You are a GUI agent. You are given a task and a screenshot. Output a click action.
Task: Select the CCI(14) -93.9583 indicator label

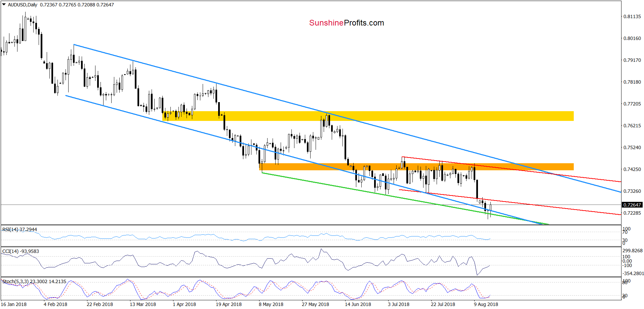coord(21,251)
